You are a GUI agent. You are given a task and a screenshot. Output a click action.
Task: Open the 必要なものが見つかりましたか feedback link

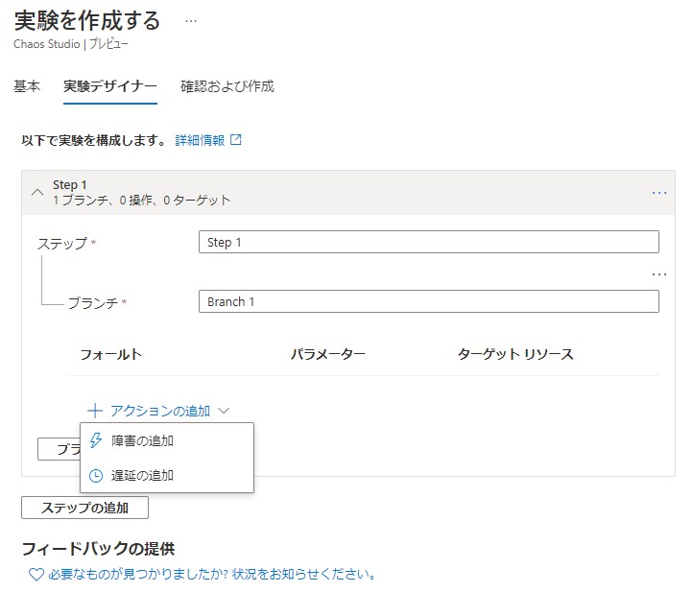click(x=212, y=574)
